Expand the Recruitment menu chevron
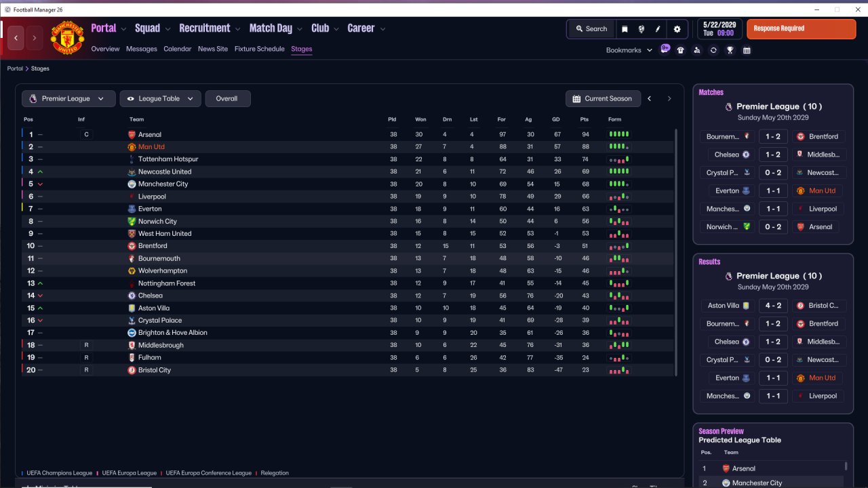868x488 pixels. pos(237,29)
